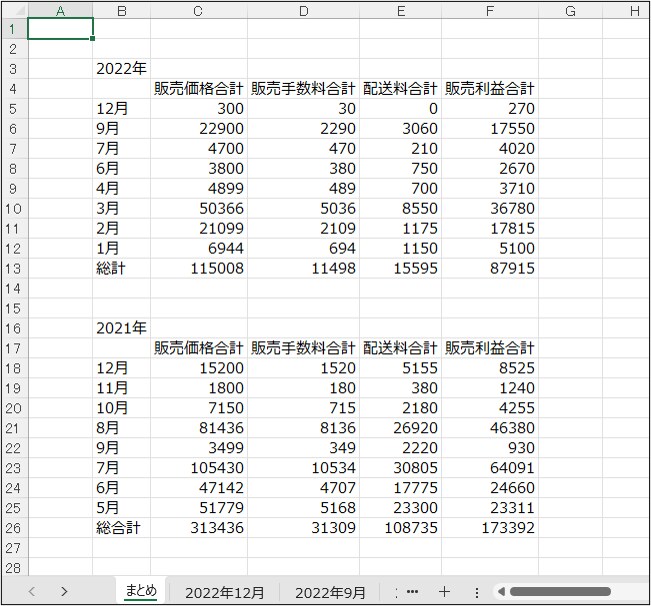Click the 総合計 label cell

[122, 528]
